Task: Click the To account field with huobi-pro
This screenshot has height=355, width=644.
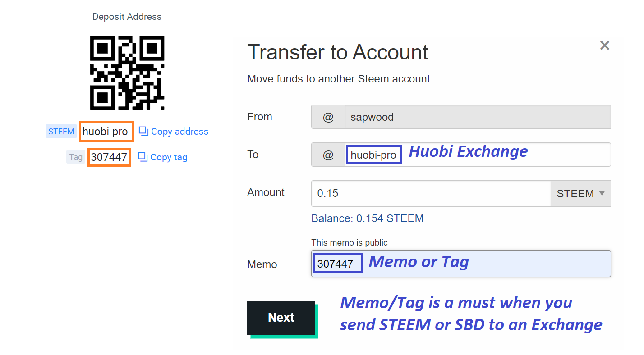Action: [478, 155]
